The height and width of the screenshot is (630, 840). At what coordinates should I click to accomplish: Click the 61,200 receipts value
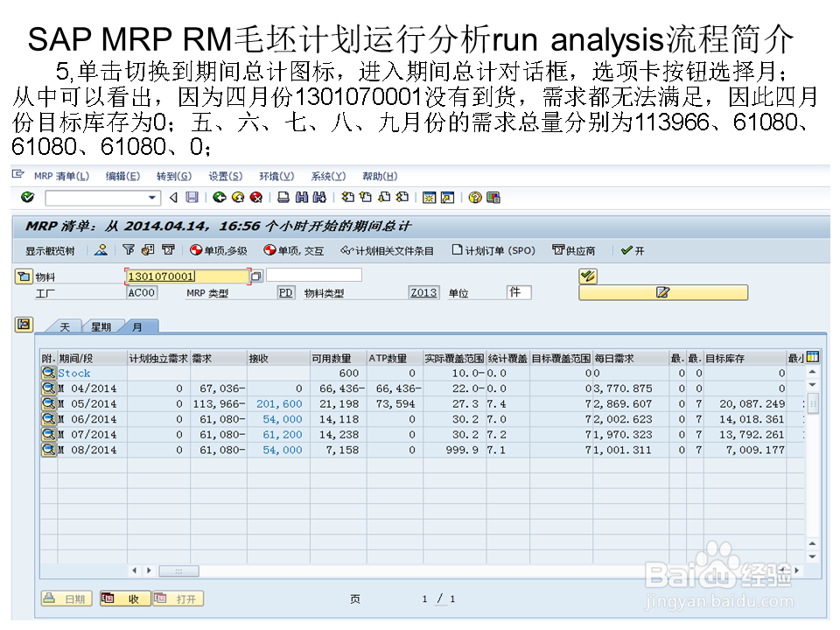pos(283,435)
